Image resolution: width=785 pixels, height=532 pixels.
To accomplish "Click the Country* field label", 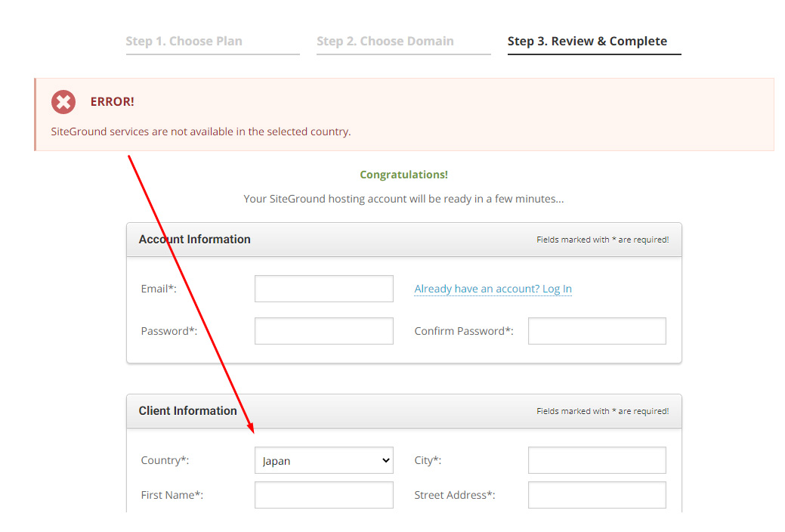I will [165, 460].
